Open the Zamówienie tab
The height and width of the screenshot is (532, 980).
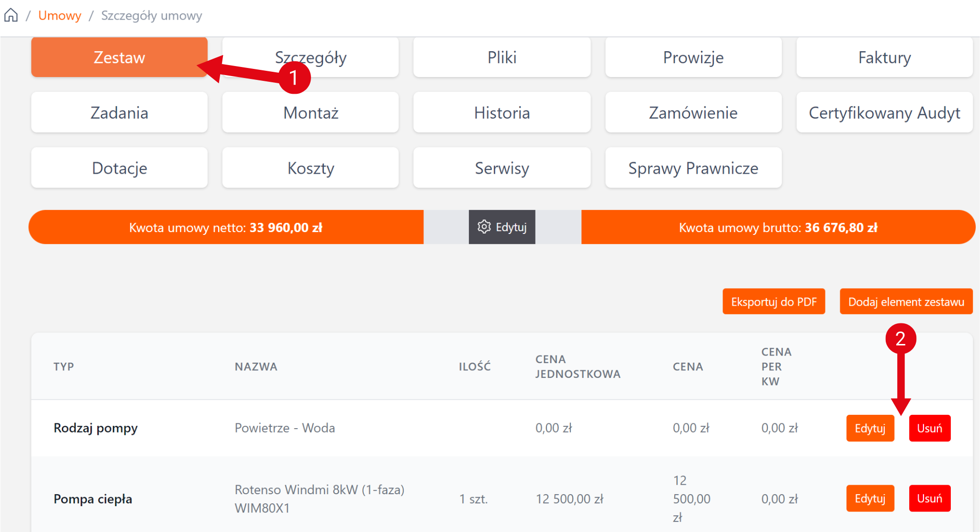click(693, 113)
